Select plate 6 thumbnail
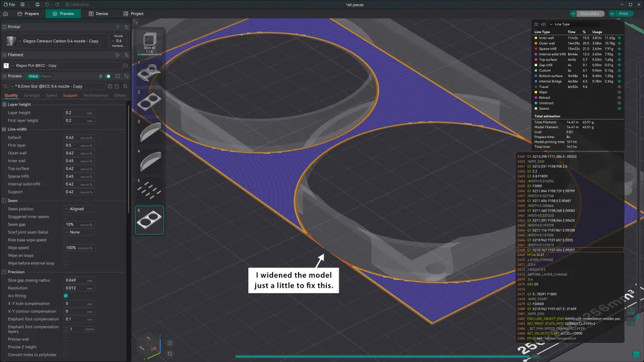 tap(149, 220)
